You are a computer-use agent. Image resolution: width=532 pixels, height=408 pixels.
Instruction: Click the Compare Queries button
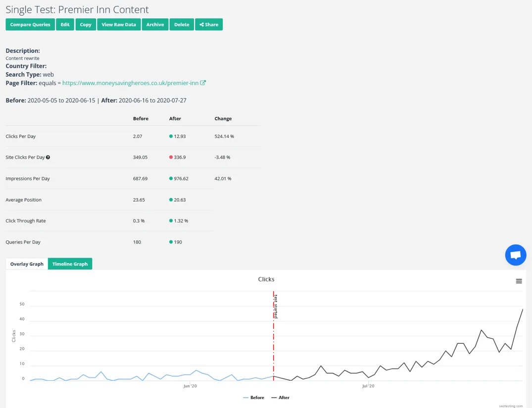click(30, 25)
